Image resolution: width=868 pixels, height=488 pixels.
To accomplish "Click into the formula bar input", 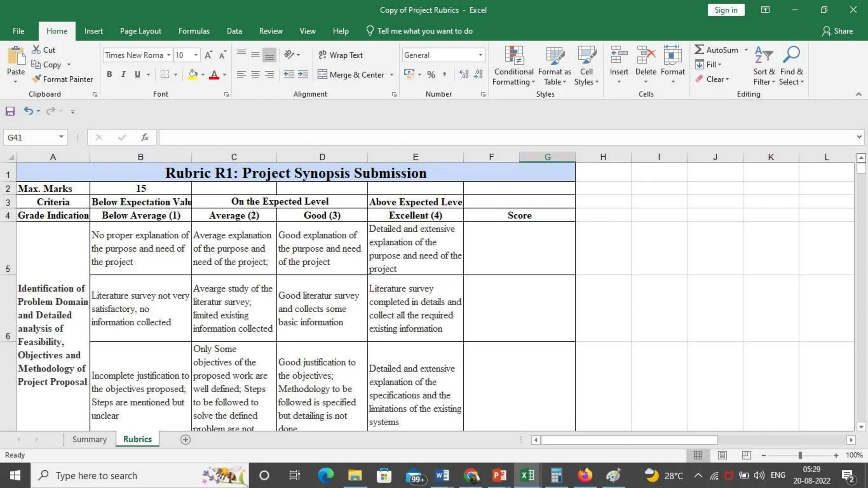I will [507, 137].
